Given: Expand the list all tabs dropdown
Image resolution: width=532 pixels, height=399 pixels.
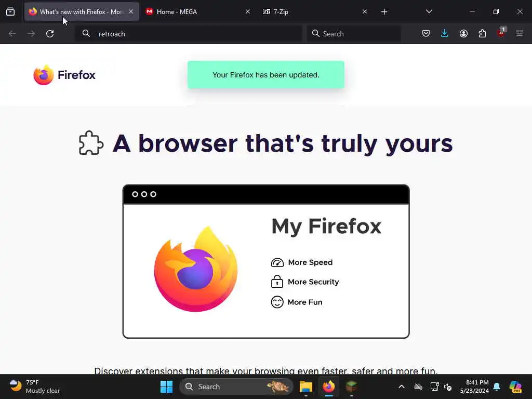Looking at the screenshot, I should [x=429, y=11].
